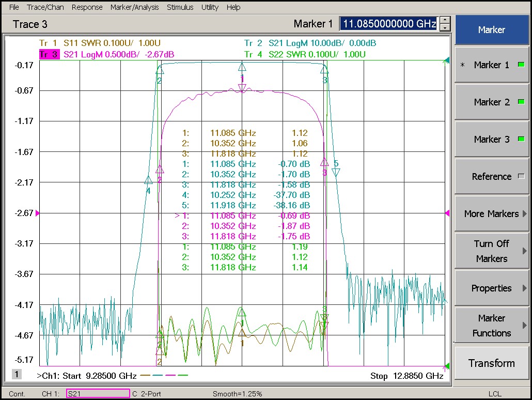
Task: Click the Marker 1 frequency input field
Action: pyautogui.click(x=388, y=24)
